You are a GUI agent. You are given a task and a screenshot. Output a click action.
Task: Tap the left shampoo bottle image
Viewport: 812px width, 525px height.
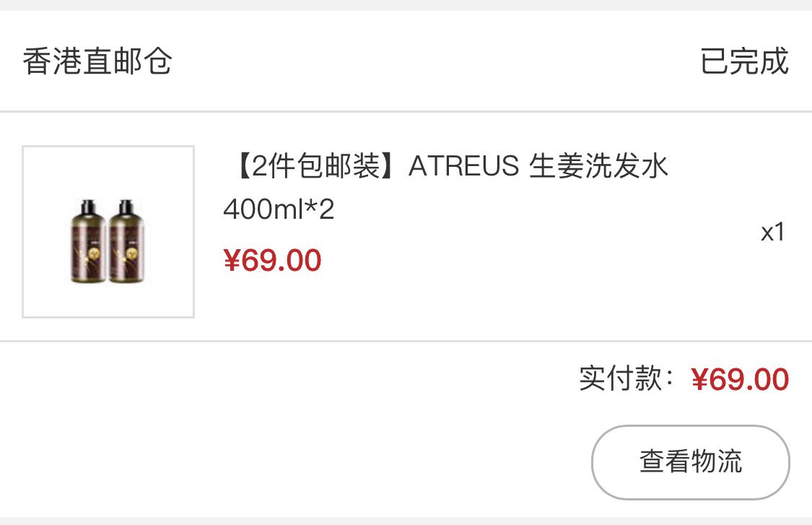[x=89, y=241]
